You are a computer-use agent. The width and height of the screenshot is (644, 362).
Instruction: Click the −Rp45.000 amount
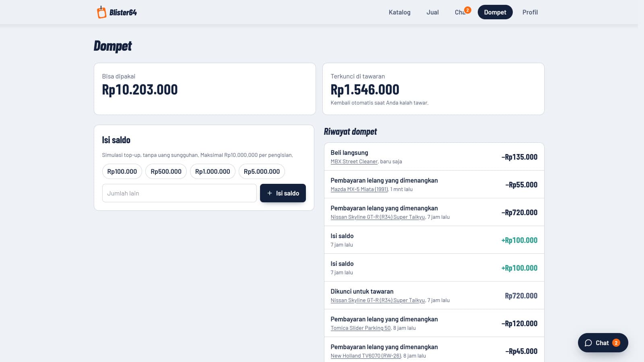(x=521, y=352)
